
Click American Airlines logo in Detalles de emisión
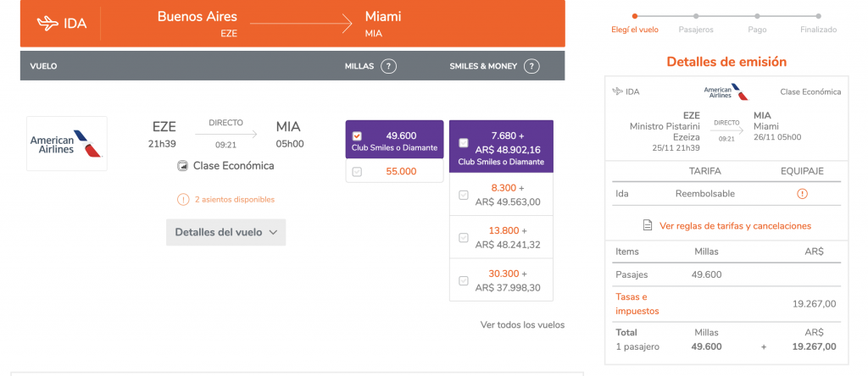(726, 91)
